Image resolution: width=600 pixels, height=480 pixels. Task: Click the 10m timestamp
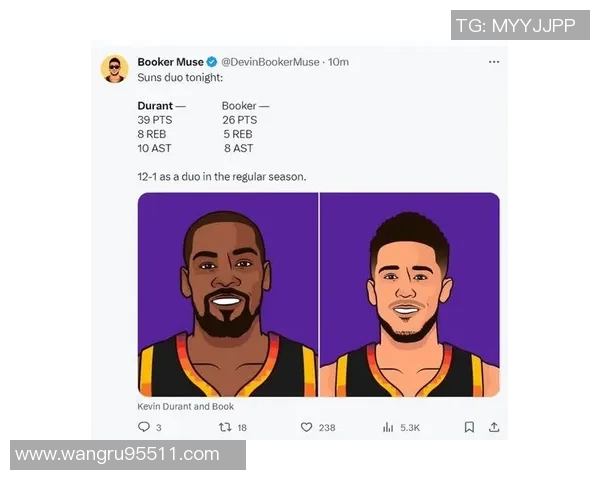338,62
